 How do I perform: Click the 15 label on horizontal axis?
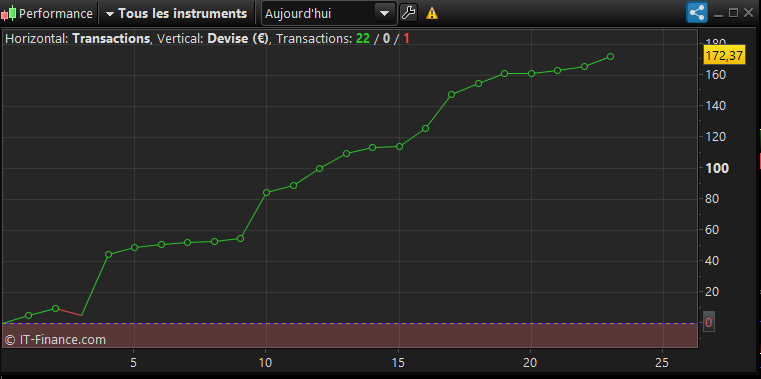tap(398, 363)
